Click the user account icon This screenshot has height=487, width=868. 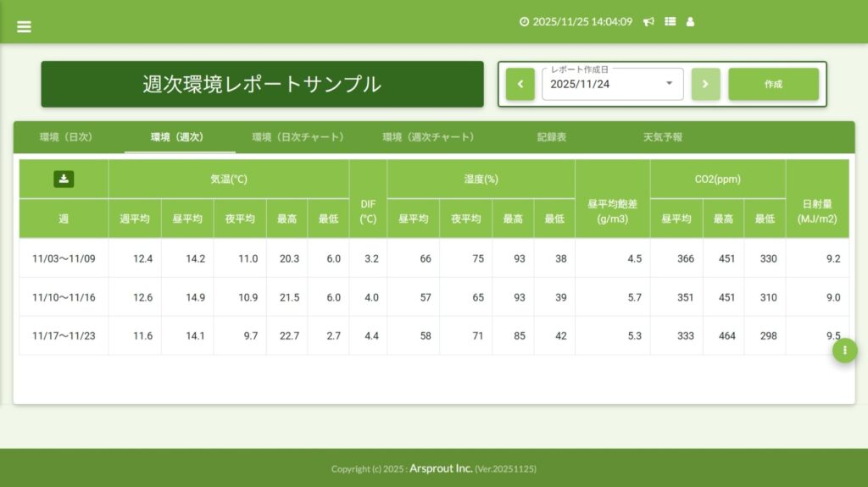pos(690,22)
